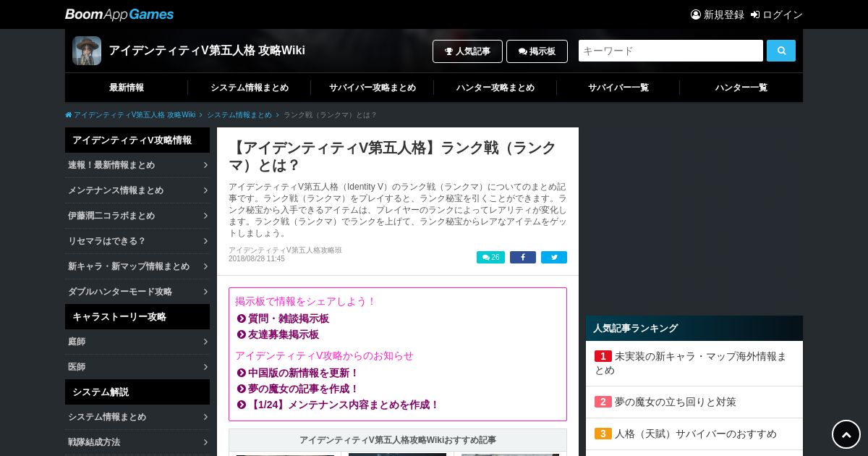
Task: Click the user icon beside 新規登録
Action: [696, 14]
